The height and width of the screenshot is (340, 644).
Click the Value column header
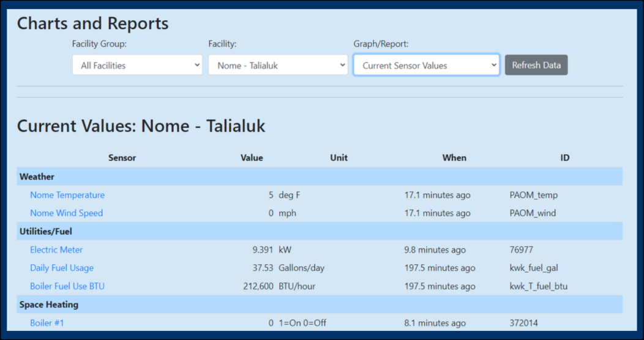click(252, 158)
